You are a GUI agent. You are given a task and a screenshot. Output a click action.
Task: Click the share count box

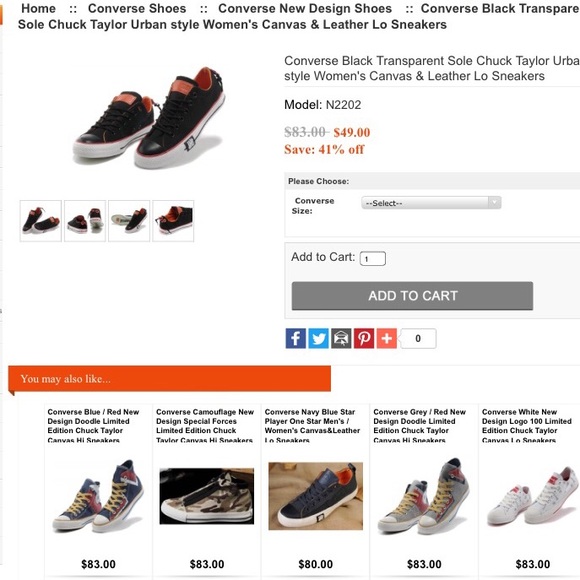point(418,338)
